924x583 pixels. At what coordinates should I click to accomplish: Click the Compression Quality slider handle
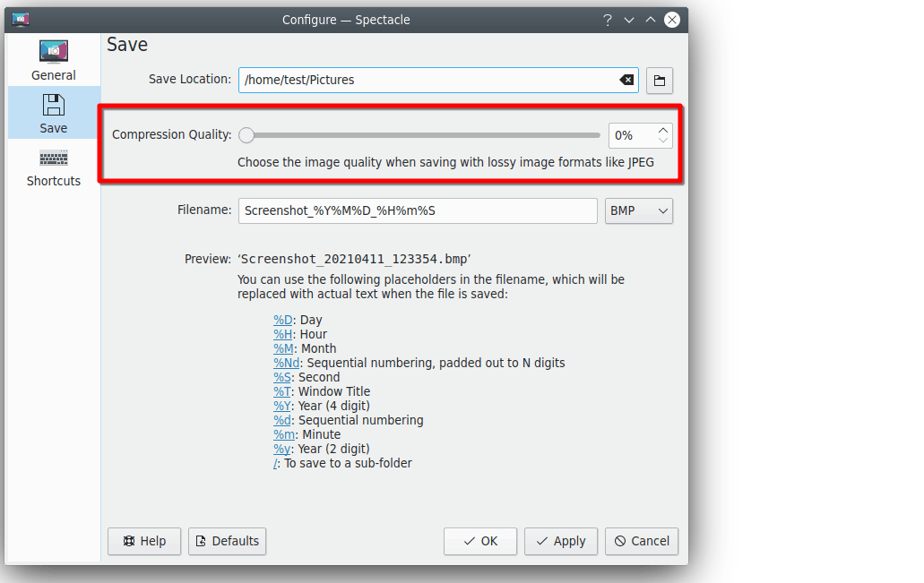(246, 135)
